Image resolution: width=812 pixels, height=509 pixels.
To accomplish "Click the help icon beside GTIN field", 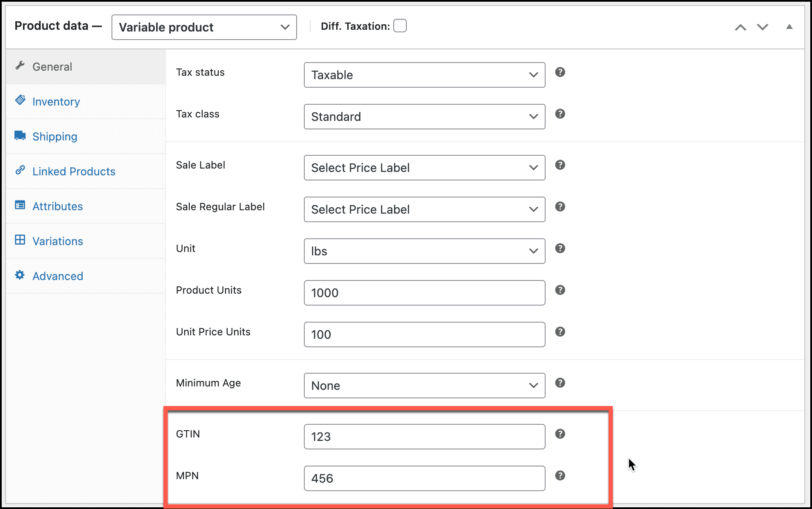I will (560, 434).
